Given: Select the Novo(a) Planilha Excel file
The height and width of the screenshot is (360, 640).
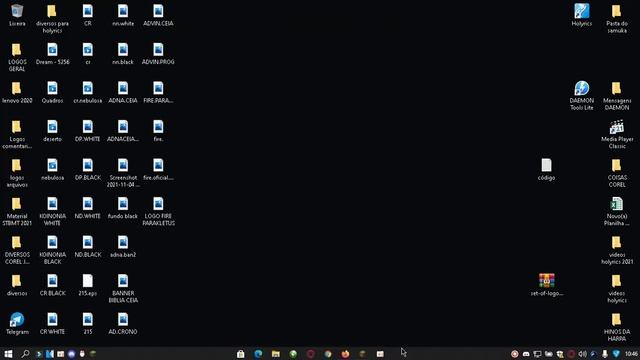Looking at the screenshot, I should [x=617, y=212].
